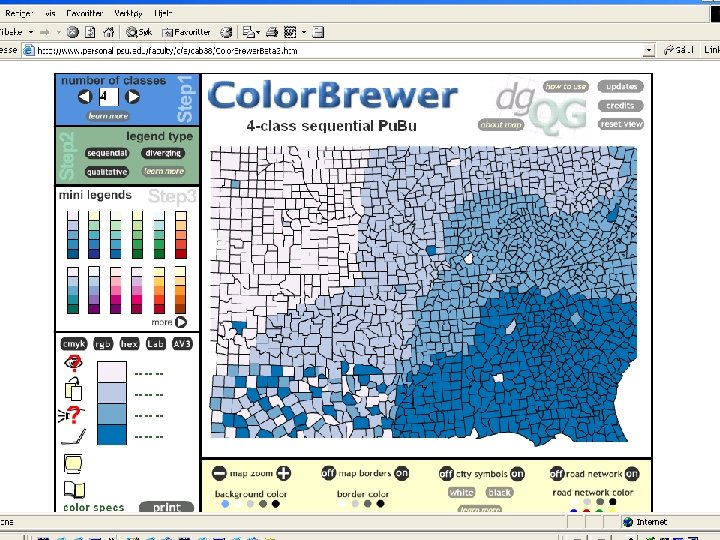Turn map borders on
This screenshot has width=720, height=540.
pyautogui.click(x=402, y=473)
